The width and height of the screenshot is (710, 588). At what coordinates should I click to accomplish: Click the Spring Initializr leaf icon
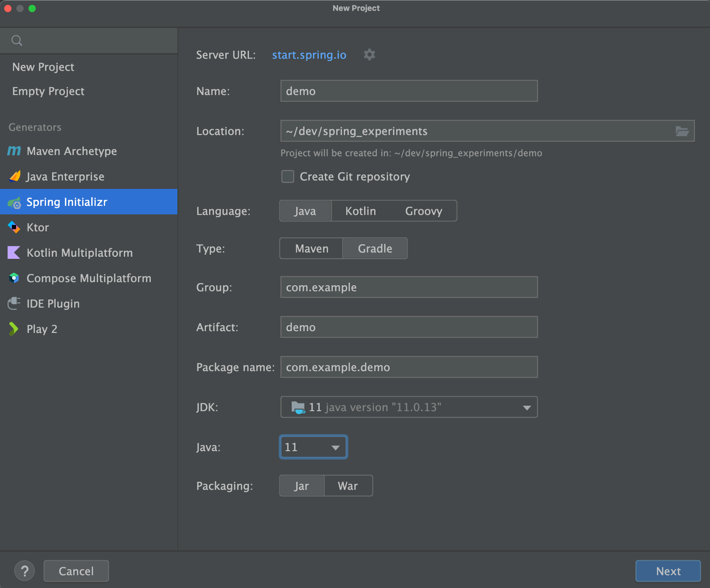click(x=14, y=202)
